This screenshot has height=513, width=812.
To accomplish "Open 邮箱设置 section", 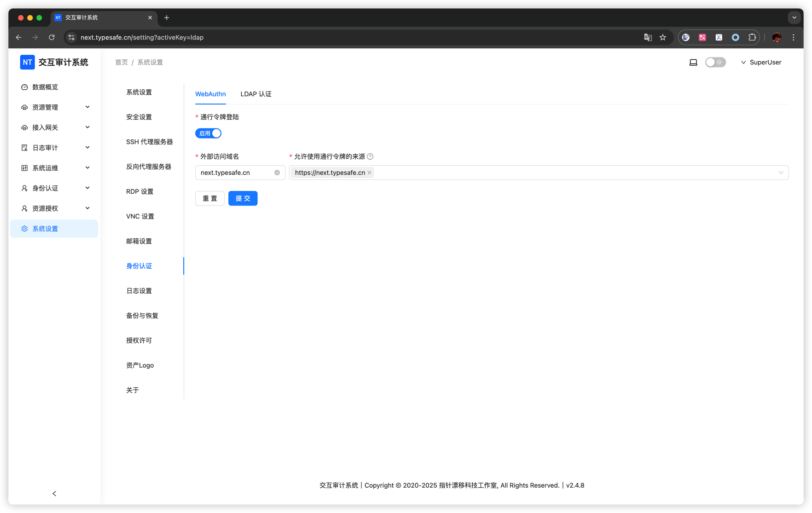I will pos(139,241).
